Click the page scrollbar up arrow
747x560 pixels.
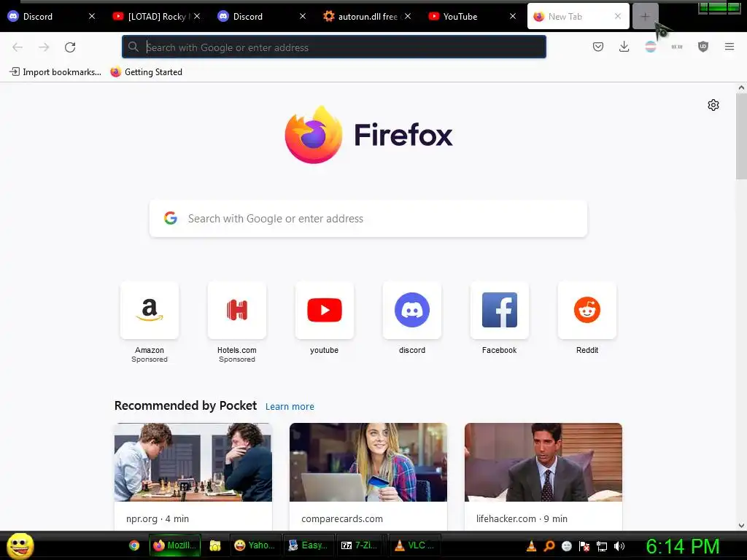(741, 87)
